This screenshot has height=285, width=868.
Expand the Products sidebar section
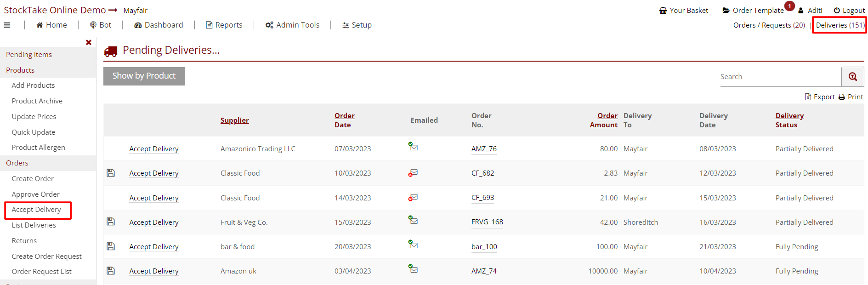tap(20, 70)
